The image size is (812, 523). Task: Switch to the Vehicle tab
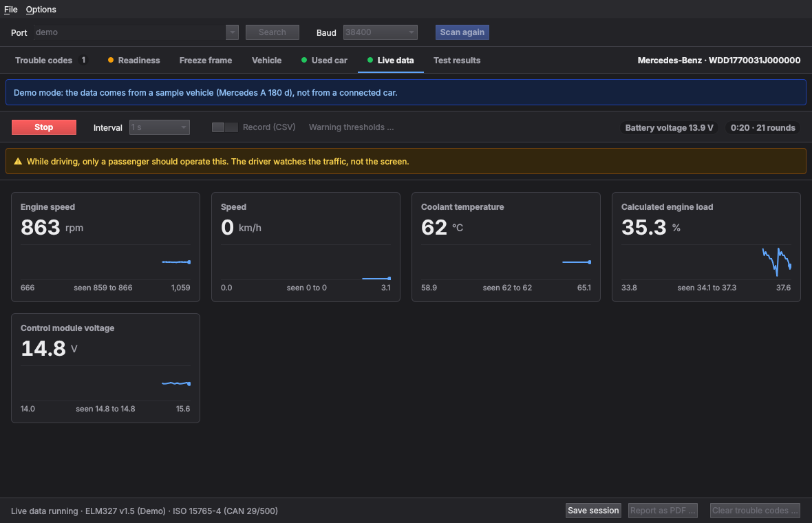267,61
